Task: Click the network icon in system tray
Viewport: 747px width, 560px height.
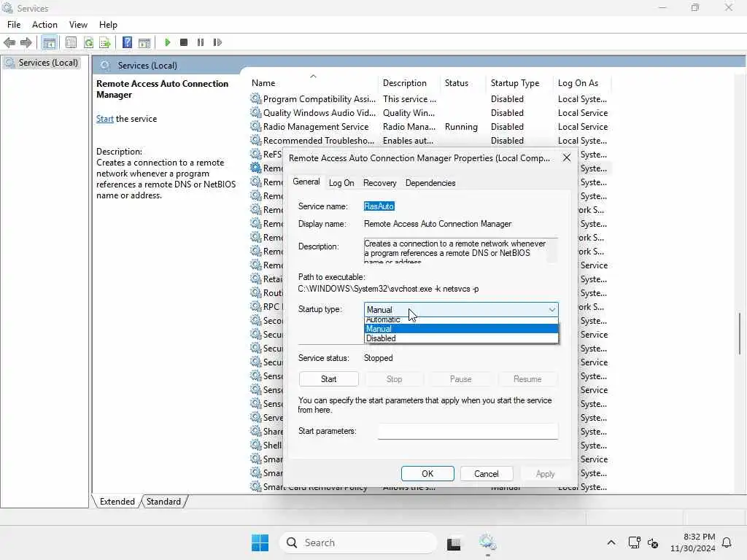Action: coord(634,542)
